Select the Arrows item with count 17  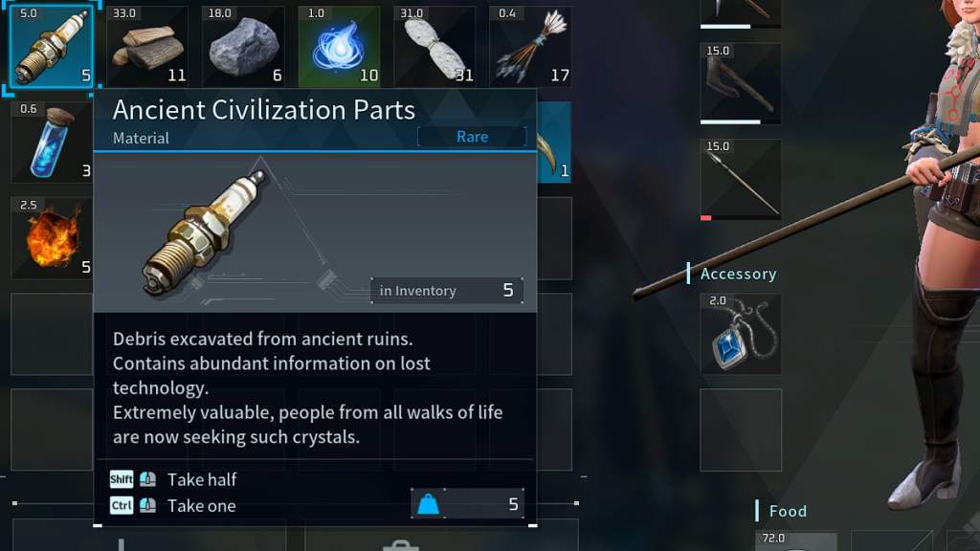coord(530,46)
